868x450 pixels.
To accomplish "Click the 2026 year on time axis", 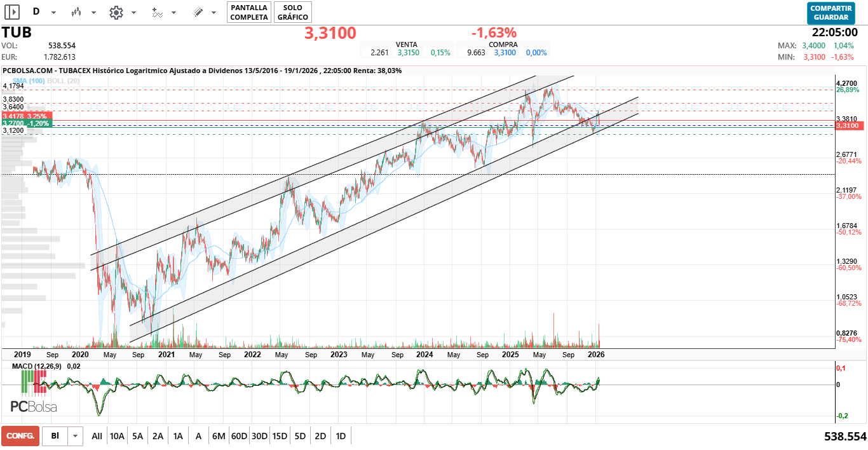I will click(595, 354).
